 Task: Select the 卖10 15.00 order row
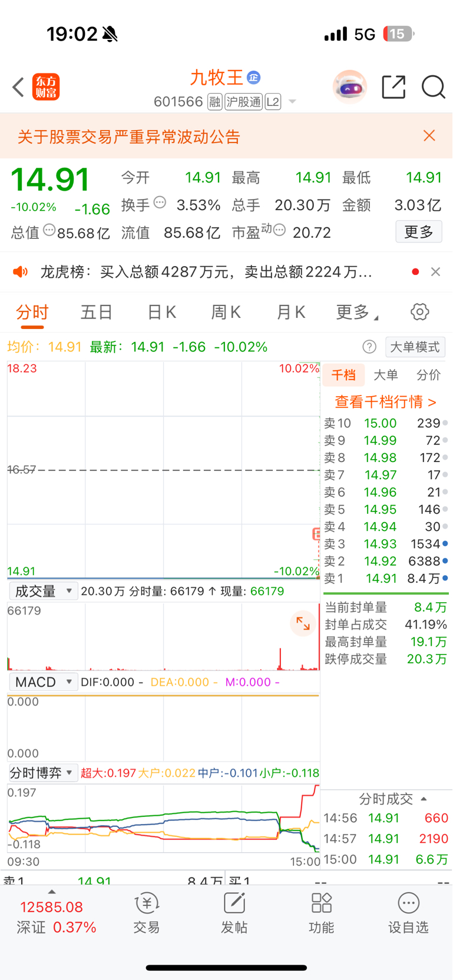pyautogui.click(x=386, y=423)
